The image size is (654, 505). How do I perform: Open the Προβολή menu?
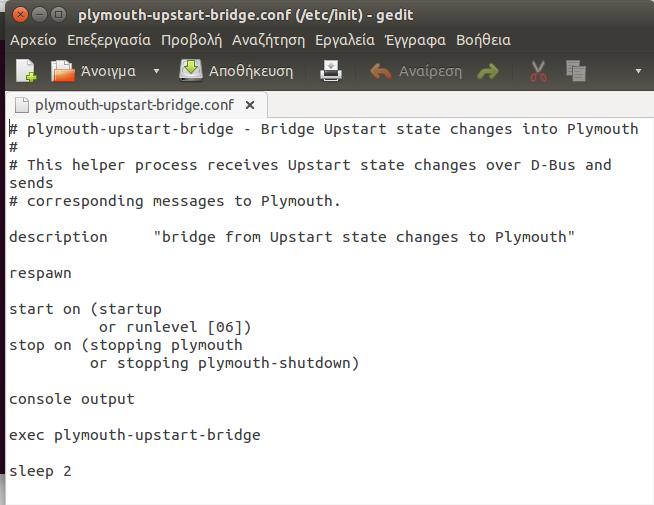[x=191, y=40]
